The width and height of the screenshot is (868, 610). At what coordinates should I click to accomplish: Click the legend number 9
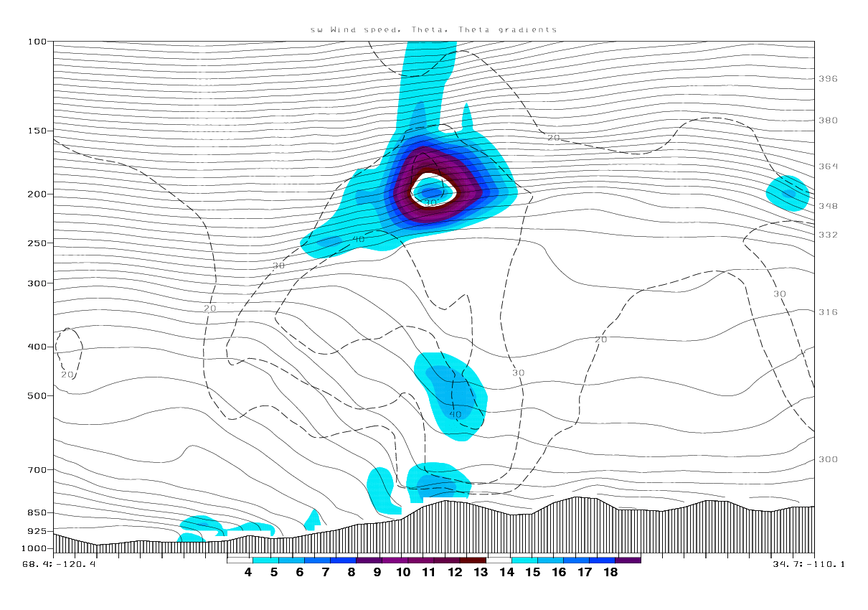377,573
